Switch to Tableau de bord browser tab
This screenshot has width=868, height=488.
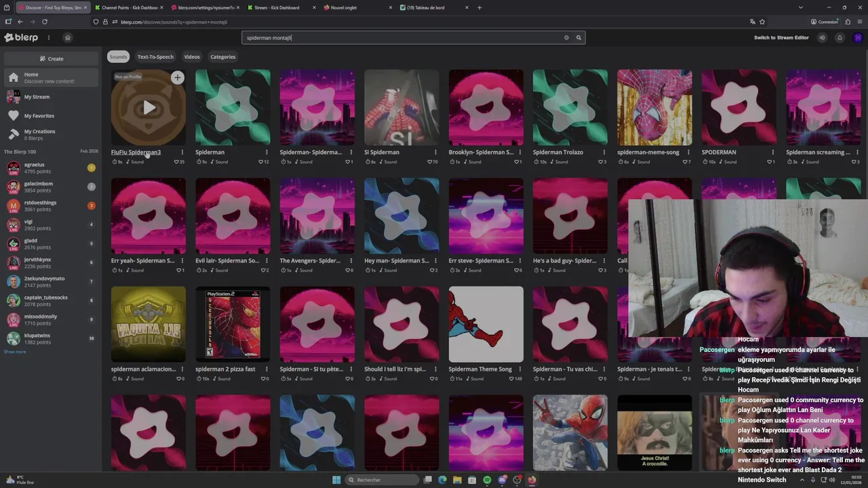[434, 7]
